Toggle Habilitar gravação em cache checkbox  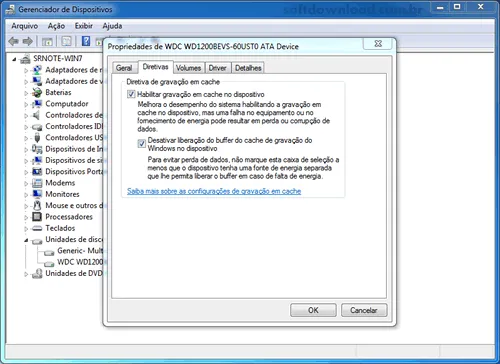131,94
